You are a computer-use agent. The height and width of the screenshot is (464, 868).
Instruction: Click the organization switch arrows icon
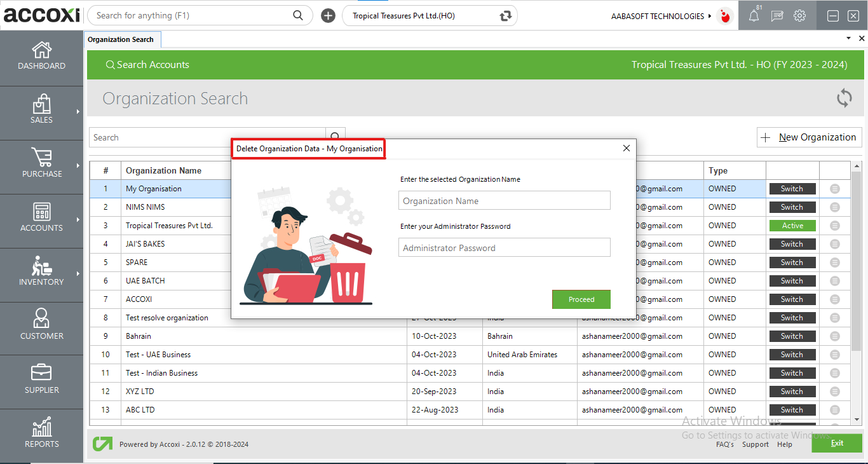[506, 16]
